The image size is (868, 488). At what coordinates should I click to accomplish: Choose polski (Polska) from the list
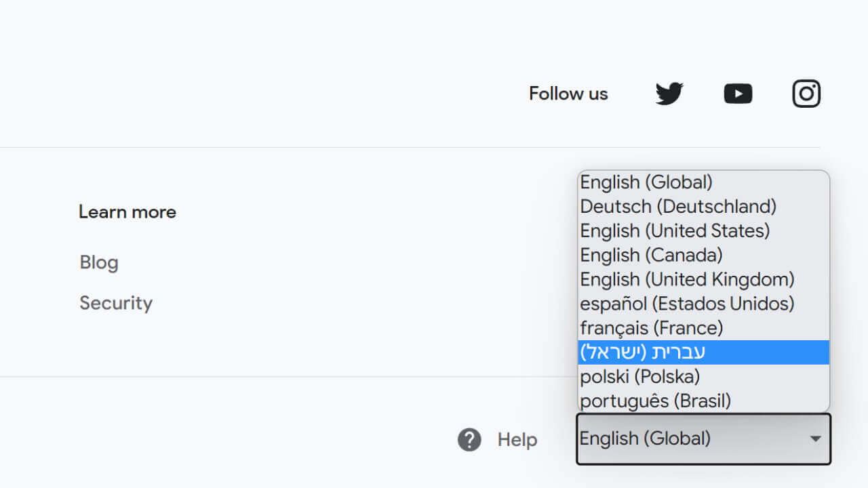pos(639,377)
